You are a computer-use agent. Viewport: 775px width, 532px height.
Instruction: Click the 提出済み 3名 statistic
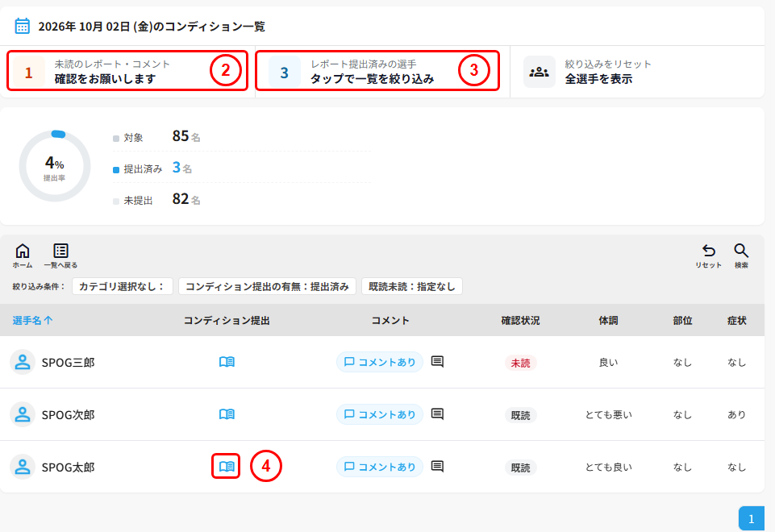tap(152, 168)
